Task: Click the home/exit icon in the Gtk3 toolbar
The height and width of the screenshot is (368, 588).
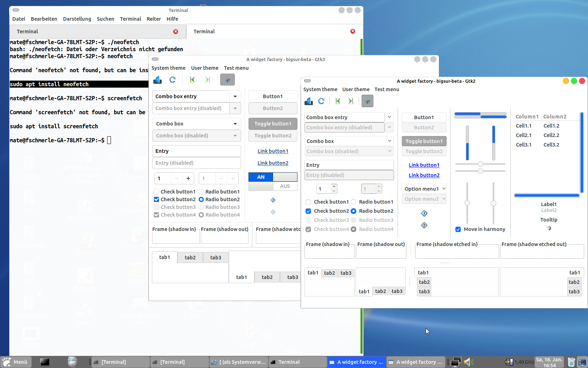Action: click(x=157, y=80)
